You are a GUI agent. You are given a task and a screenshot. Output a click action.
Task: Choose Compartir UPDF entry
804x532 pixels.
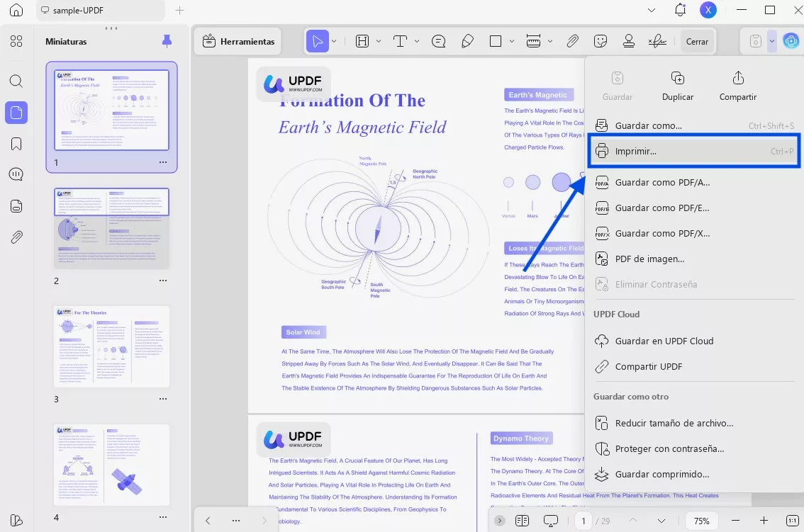click(694, 366)
